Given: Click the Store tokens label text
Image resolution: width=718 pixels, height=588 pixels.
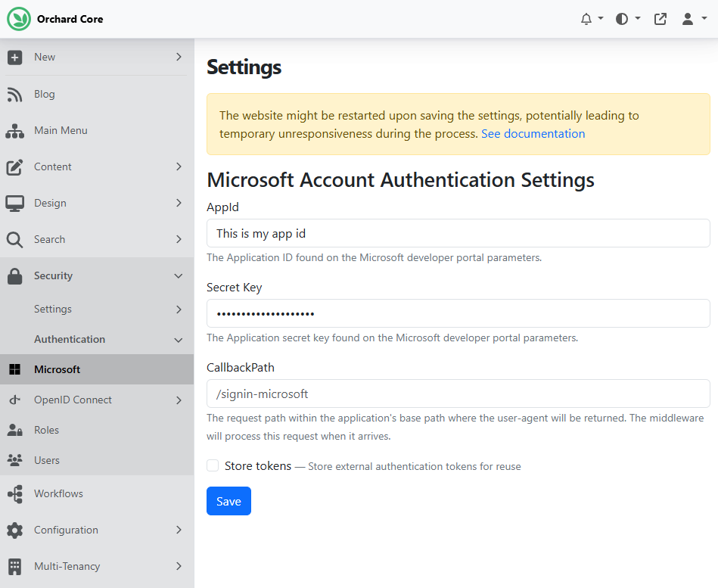Looking at the screenshot, I should coord(258,466).
